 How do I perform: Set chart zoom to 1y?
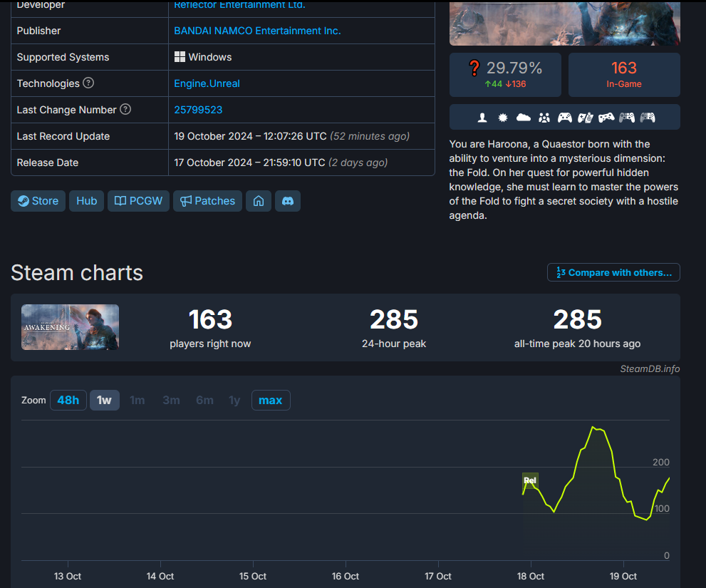click(x=234, y=400)
